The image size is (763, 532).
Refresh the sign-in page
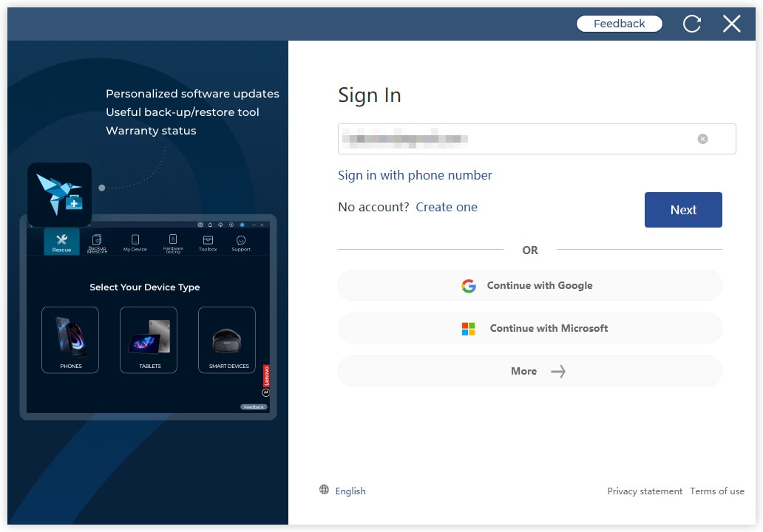click(691, 24)
